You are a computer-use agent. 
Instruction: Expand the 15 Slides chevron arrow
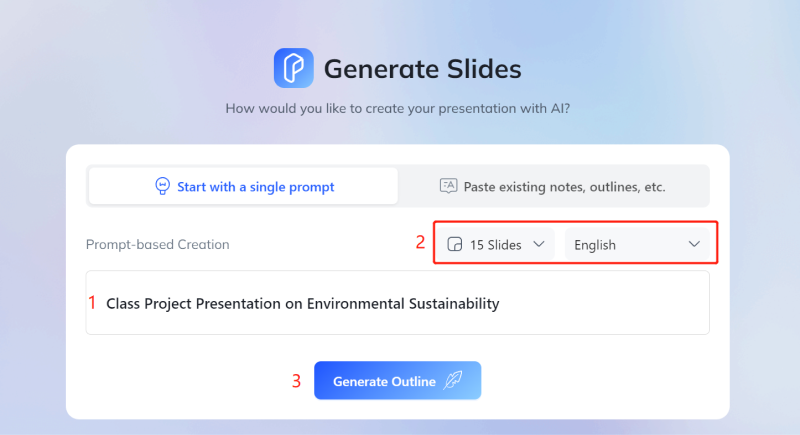[538, 244]
